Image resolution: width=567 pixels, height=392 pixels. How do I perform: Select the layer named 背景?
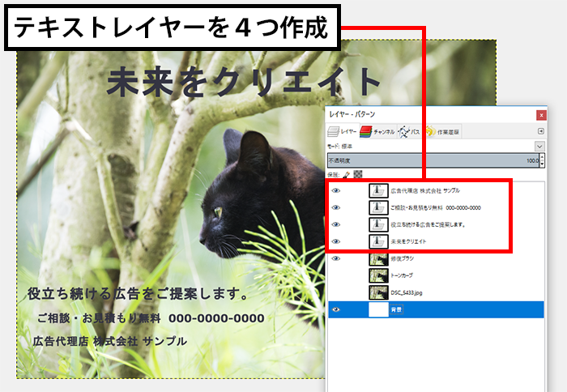click(x=396, y=309)
